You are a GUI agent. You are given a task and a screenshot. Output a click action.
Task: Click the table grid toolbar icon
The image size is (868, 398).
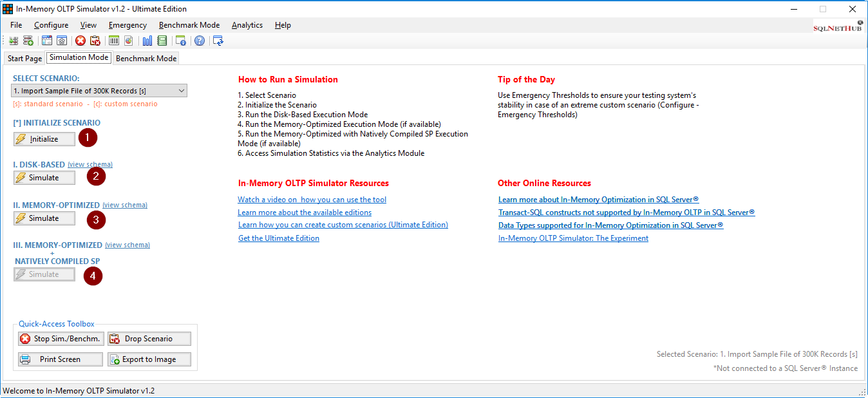point(114,41)
